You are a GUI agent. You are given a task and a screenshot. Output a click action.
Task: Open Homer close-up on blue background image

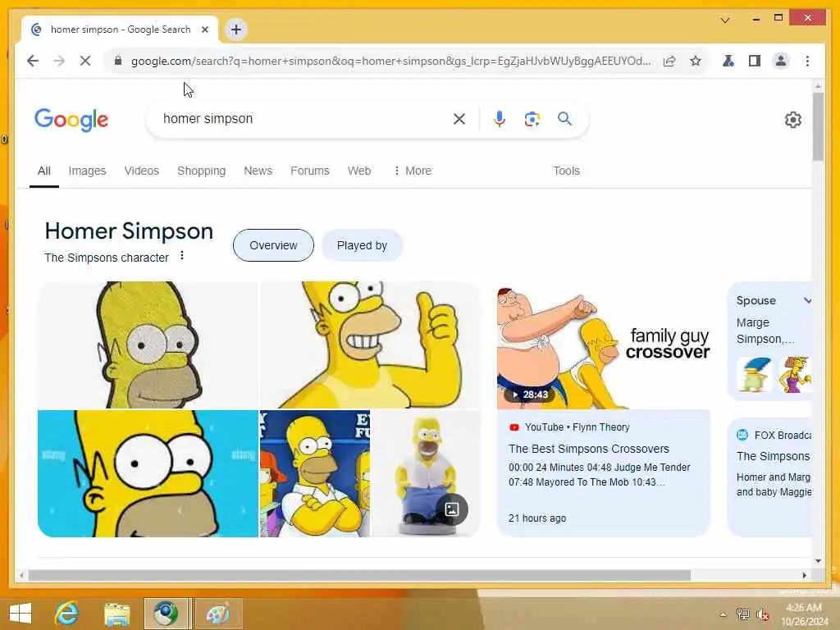tap(148, 473)
